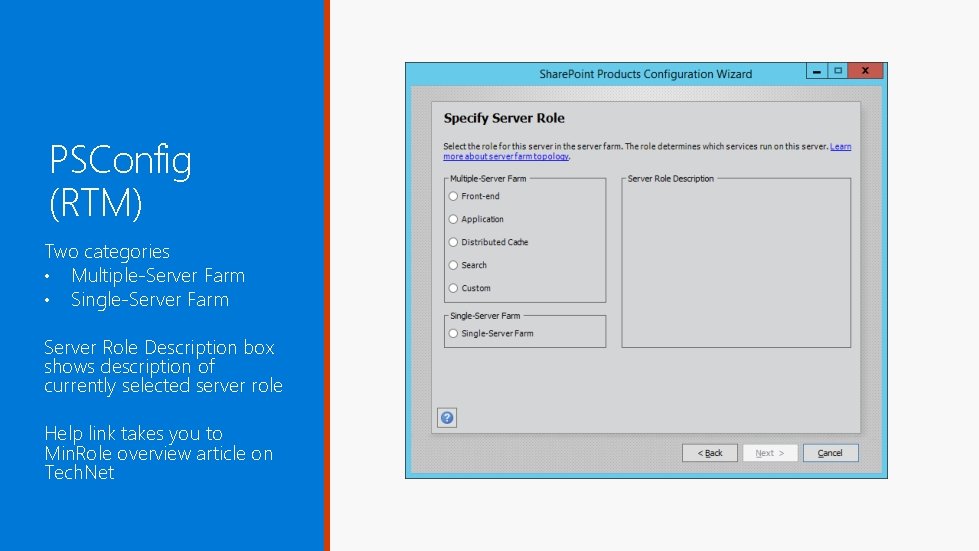979x551 pixels.
Task: Click the Specify Server Role heading
Action: click(504, 118)
